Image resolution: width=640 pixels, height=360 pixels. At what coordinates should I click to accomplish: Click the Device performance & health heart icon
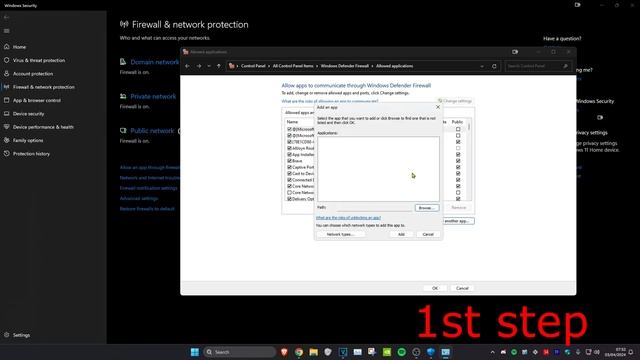pos(7,127)
